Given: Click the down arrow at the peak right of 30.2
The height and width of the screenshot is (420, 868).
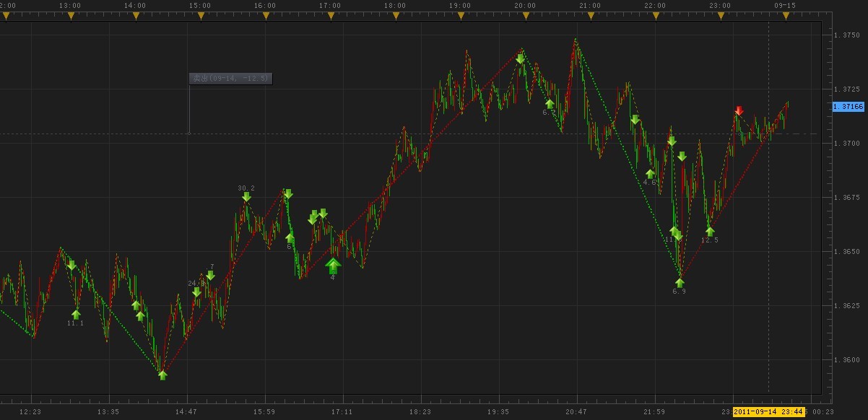Looking at the screenshot, I should (288, 194).
